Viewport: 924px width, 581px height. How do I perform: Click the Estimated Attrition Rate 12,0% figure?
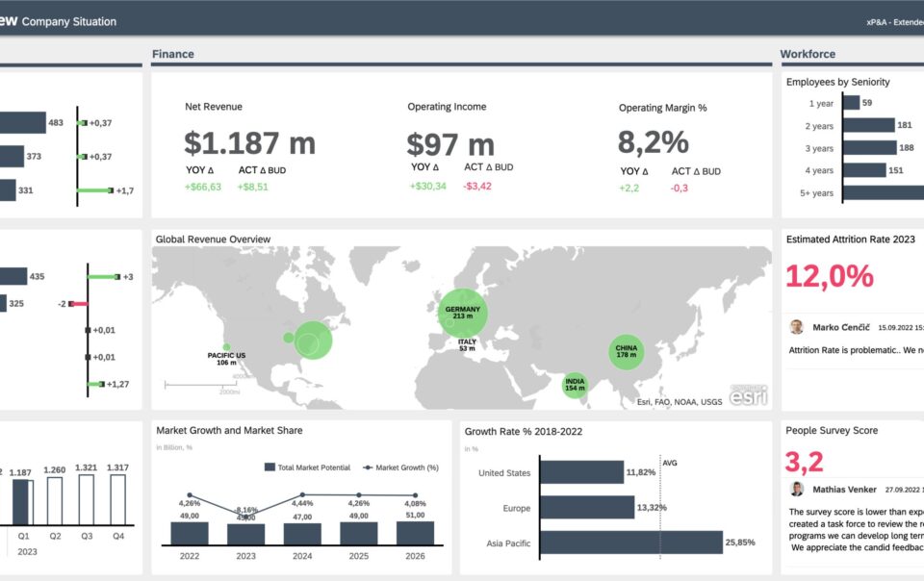tap(830, 276)
